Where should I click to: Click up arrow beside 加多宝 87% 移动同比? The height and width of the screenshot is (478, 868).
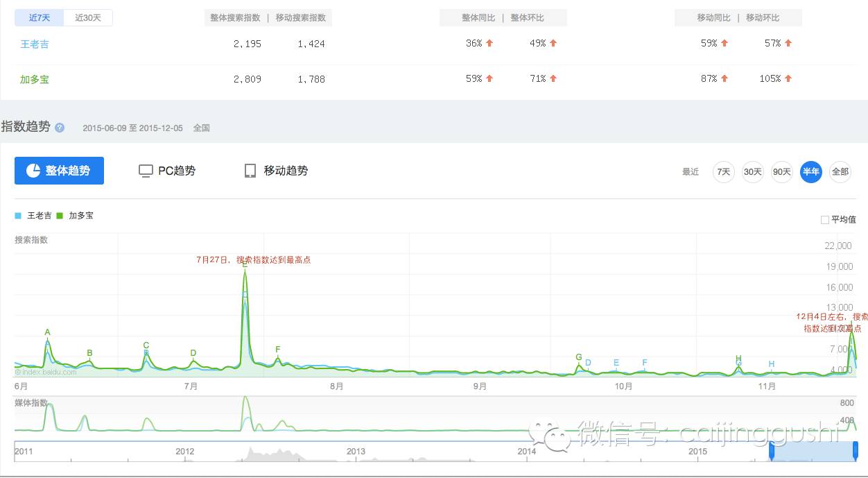point(724,78)
